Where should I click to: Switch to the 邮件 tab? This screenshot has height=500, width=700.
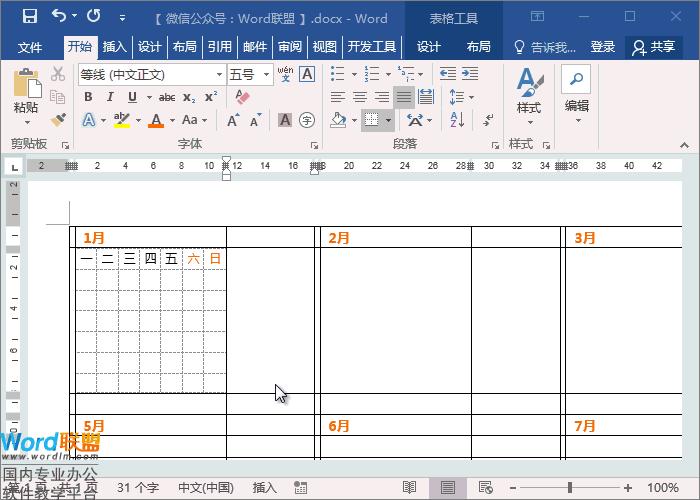(255, 46)
